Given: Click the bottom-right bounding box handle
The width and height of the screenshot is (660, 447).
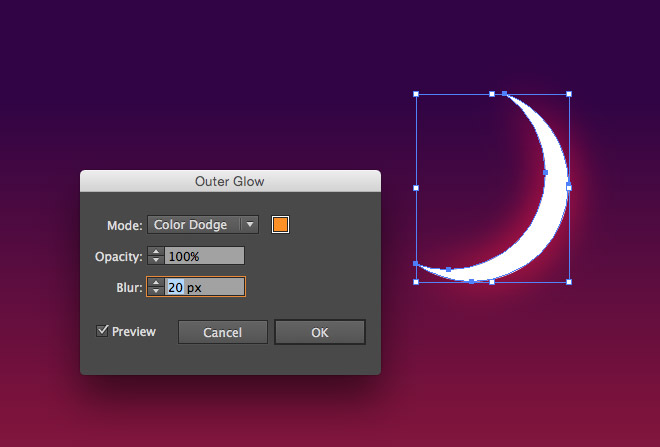Looking at the screenshot, I should click(x=569, y=282).
